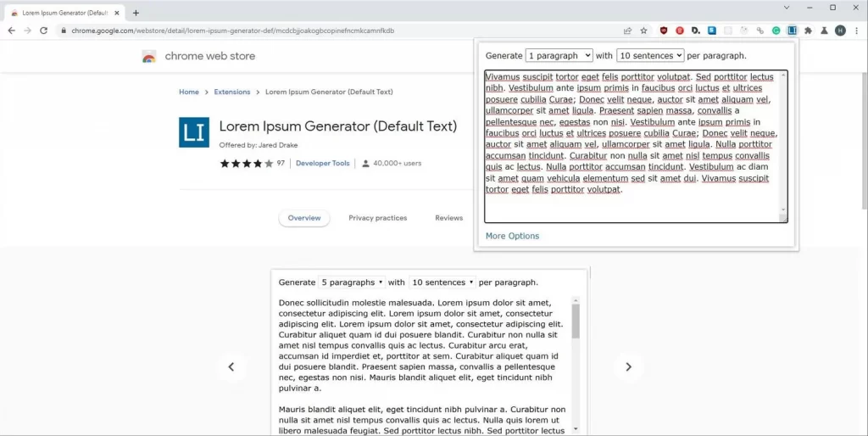Open the black 'D.' extension icon
The image size is (868, 436).
tap(696, 31)
